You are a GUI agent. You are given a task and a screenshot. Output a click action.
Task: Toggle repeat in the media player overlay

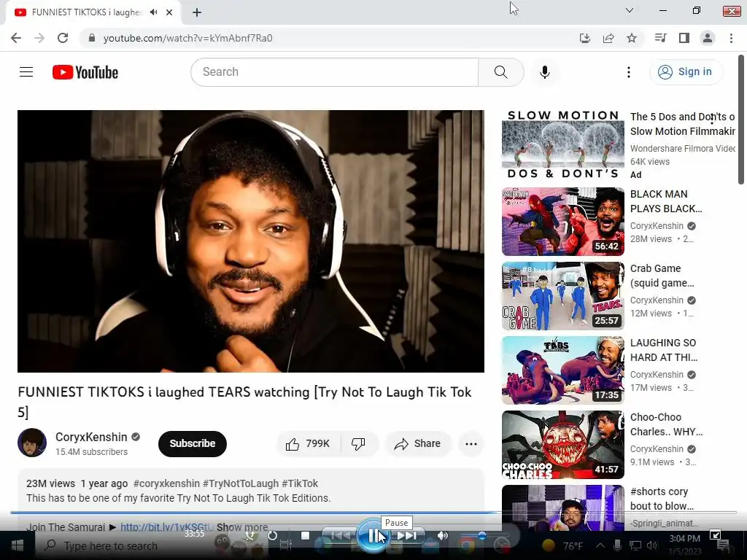point(272,536)
